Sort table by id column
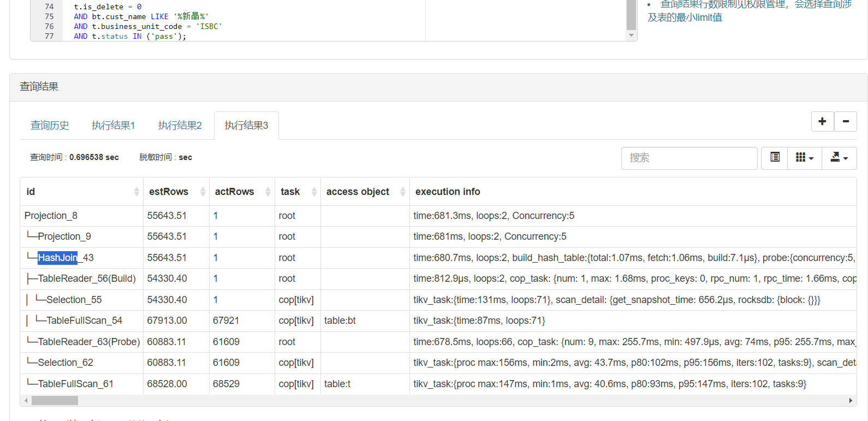 pyautogui.click(x=136, y=192)
